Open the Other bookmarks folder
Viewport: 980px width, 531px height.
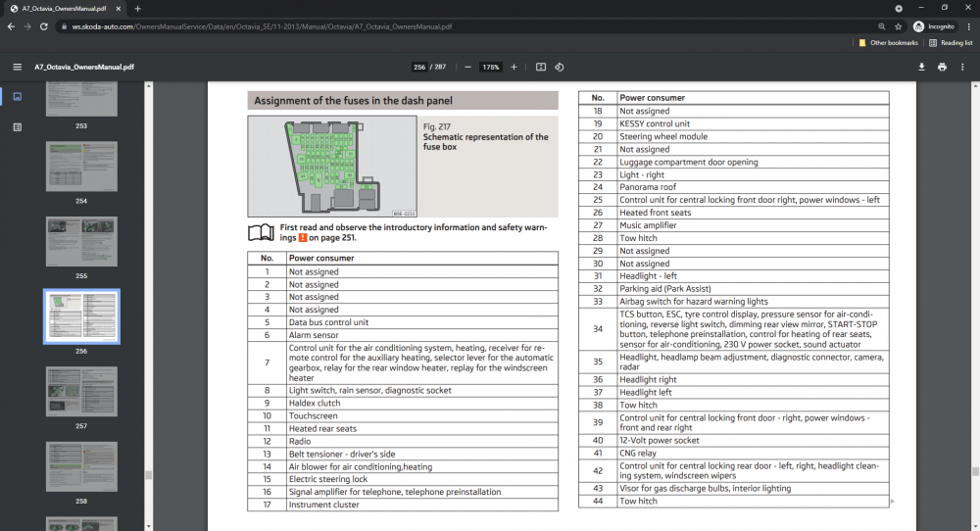[x=888, y=43]
